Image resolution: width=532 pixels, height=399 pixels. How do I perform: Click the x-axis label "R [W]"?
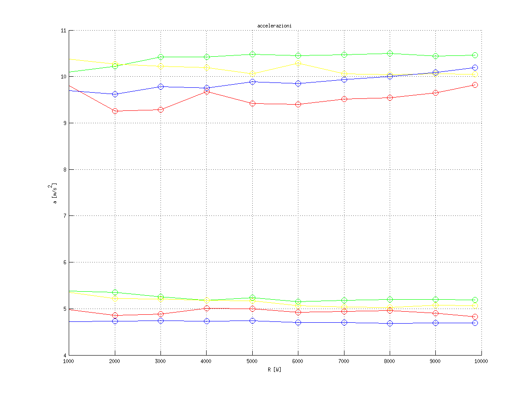(x=274, y=369)
